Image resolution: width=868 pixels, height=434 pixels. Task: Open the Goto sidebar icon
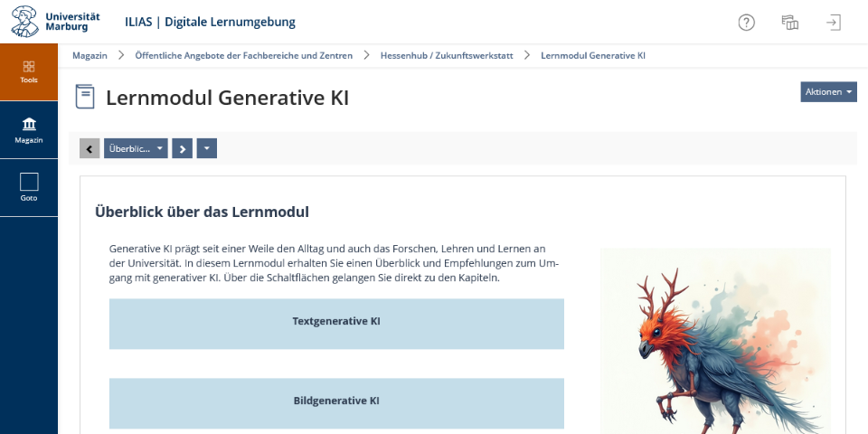coord(29,188)
